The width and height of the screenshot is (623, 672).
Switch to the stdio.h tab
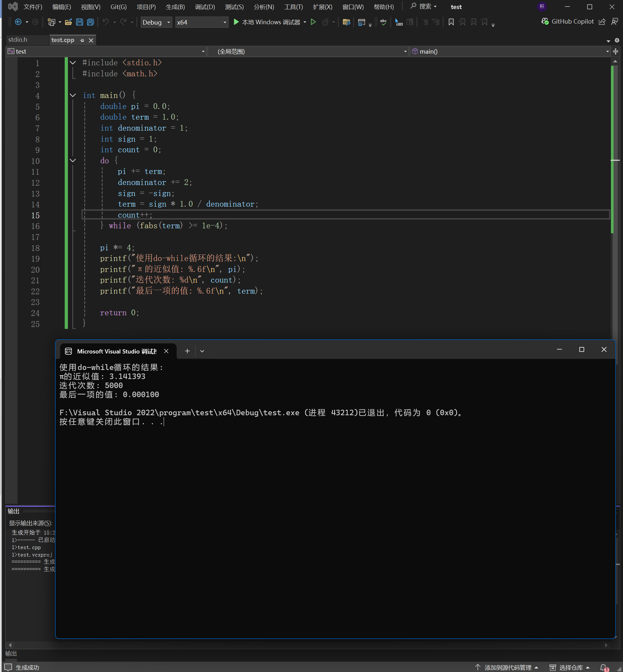click(x=18, y=40)
